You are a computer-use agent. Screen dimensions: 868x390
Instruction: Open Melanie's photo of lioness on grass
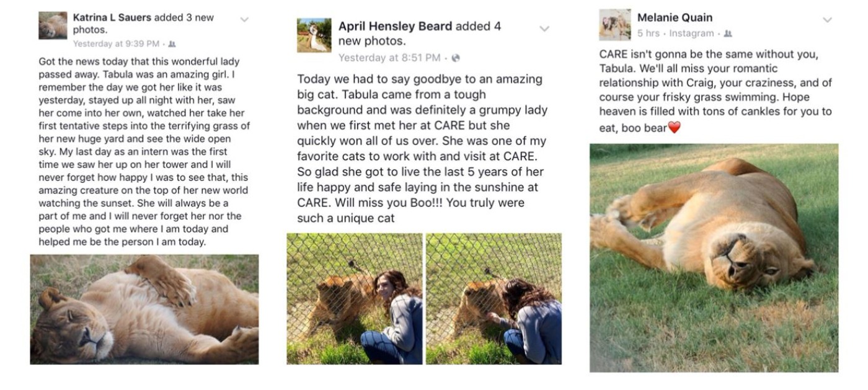coord(714,258)
